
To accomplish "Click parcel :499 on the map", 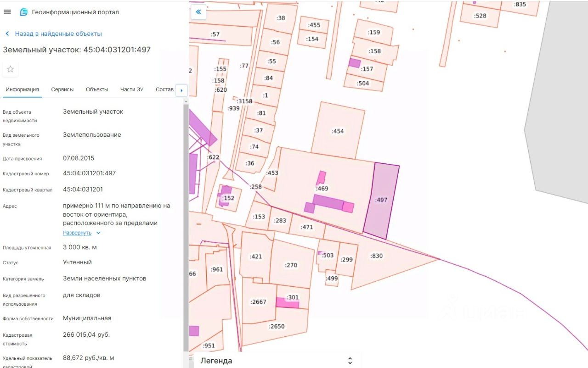I will [332, 279].
